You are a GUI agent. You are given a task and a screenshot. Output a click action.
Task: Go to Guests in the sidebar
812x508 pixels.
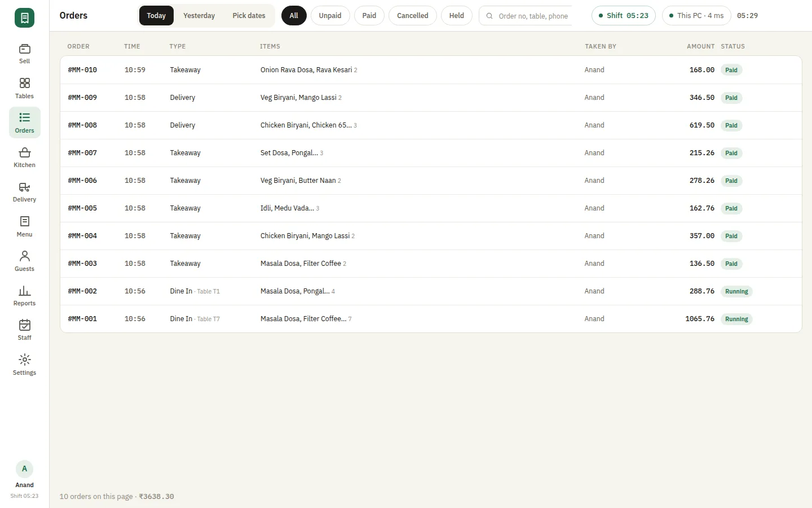tap(24, 261)
